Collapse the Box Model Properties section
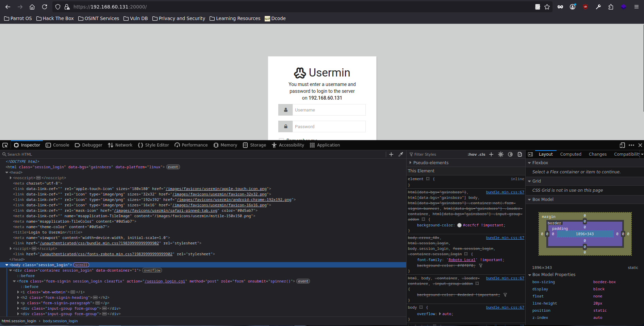The width and height of the screenshot is (644, 326). [529, 275]
